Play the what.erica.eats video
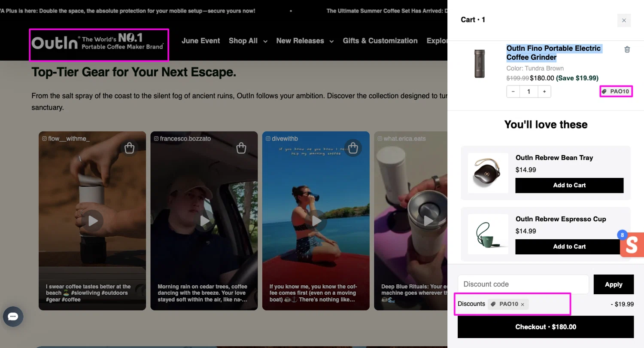The height and width of the screenshot is (348, 644). click(x=428, y=221)
